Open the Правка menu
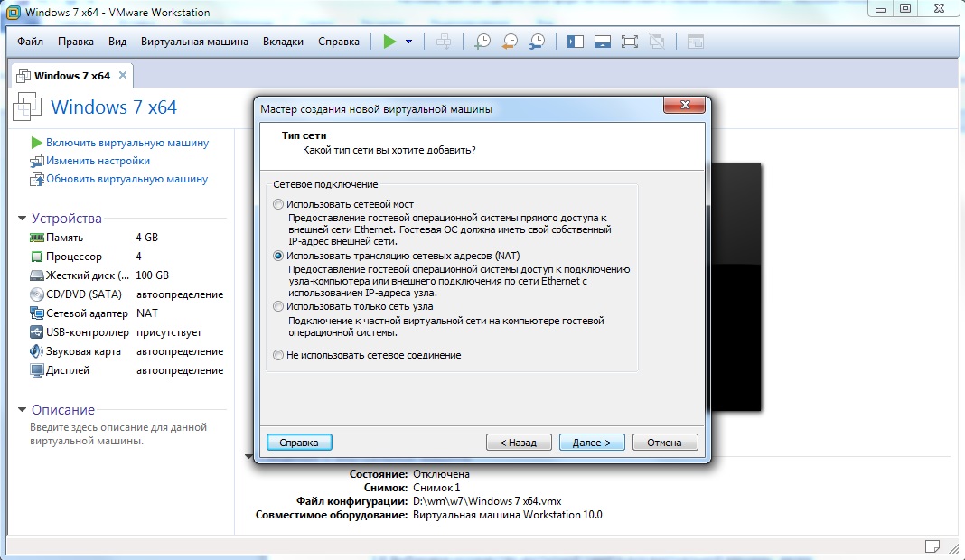The width and height of the screenshot is (965, 560). point(76,42)
